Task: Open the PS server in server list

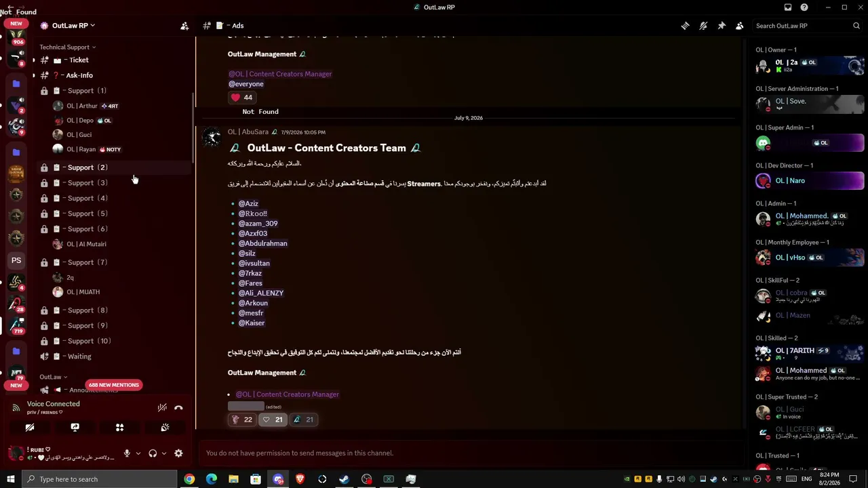Action: [x=16, y=260]
